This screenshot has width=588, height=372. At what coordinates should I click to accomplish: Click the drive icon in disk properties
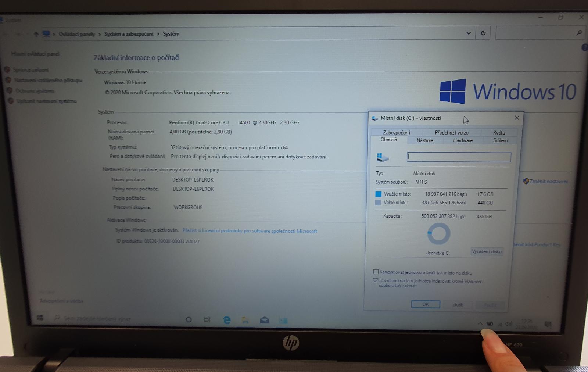point(382,157)
